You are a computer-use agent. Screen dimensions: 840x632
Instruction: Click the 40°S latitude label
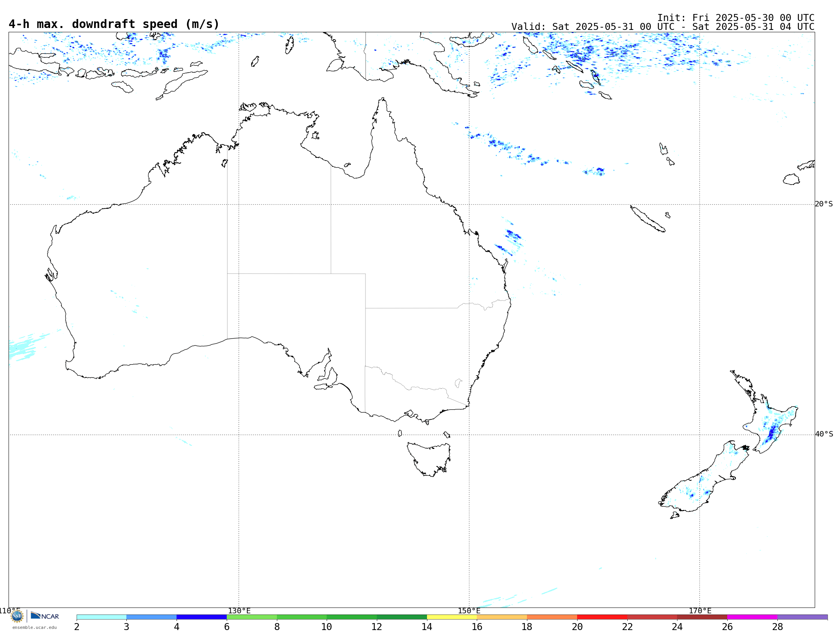[x=824, y=434]
